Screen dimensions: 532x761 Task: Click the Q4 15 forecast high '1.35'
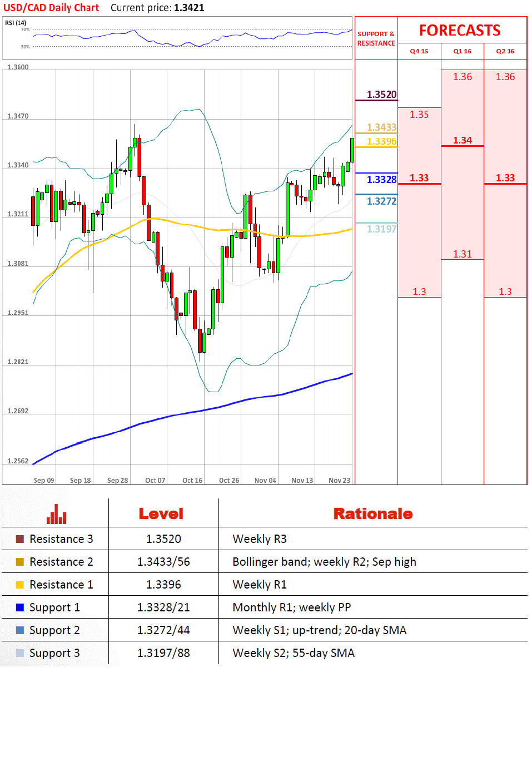(x=419, y=115)
